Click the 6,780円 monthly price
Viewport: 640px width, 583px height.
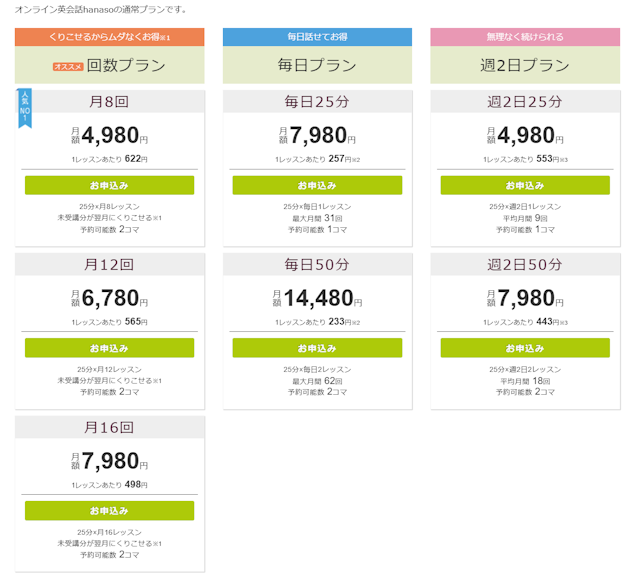[109, 298]
